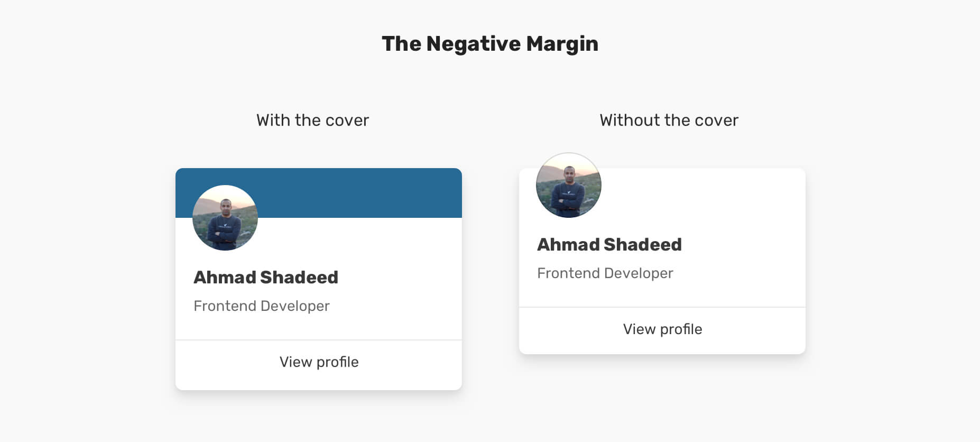
Task: Click the word Shadeed in the cover card
Action: pos(299,278)
